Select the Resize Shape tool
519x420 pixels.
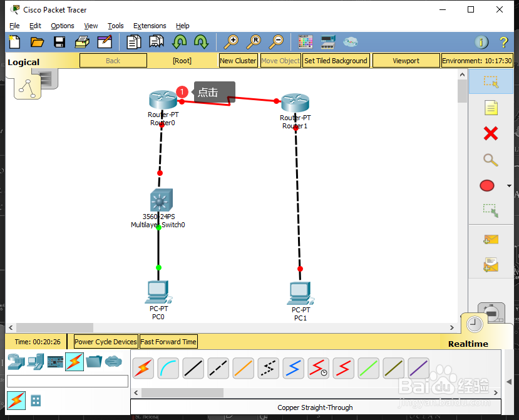pyautogui.click(x=491, y=211)
